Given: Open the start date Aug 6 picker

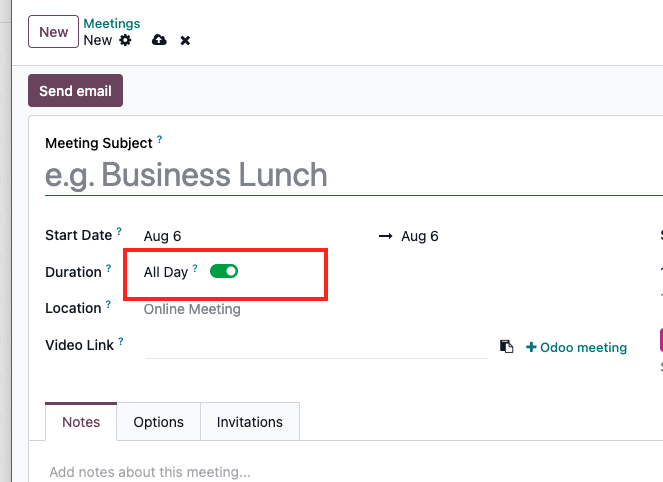Looking at the screenshot, I should tap(162, 236).
